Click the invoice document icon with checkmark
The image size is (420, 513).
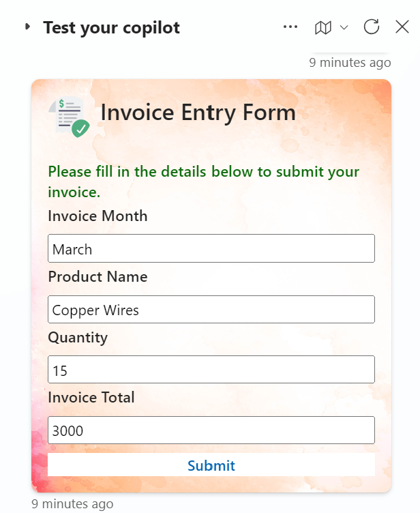71,117
